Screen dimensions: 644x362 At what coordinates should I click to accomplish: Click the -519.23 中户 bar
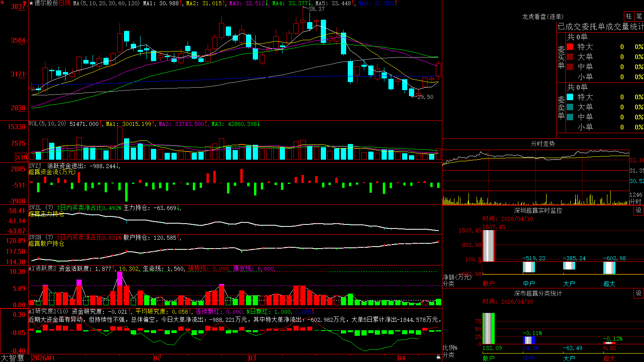pos(529,267)
